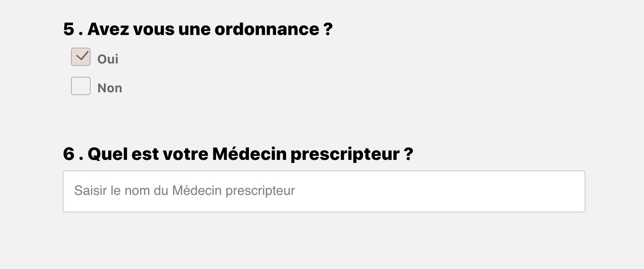644x269 pixels.
Task: Focus the Médecin prescripteur name field
Action: pos(324,191)
